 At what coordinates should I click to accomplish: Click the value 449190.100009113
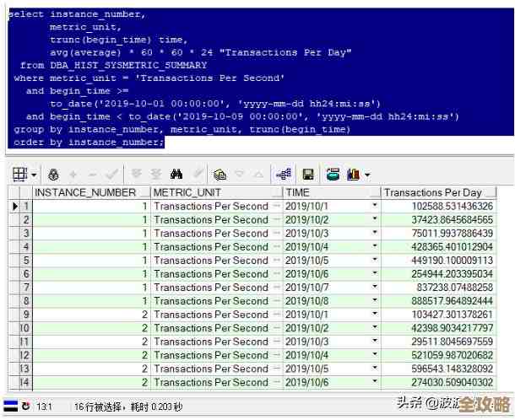click(453, 261)
